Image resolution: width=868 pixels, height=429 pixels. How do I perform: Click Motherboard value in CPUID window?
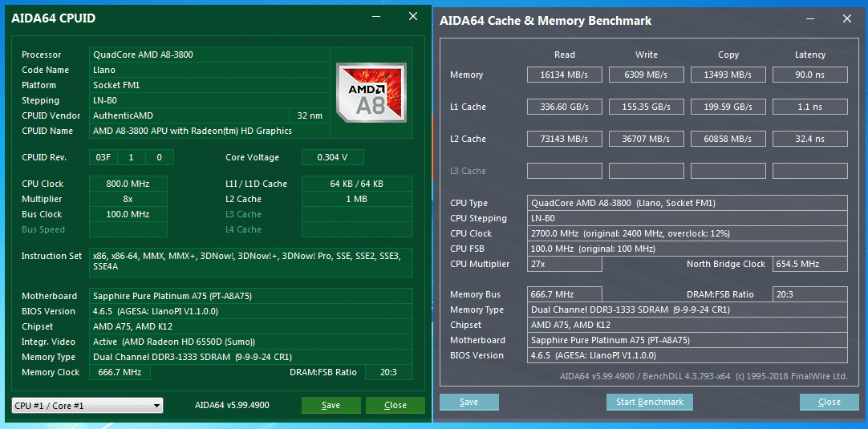pos(251,296)
